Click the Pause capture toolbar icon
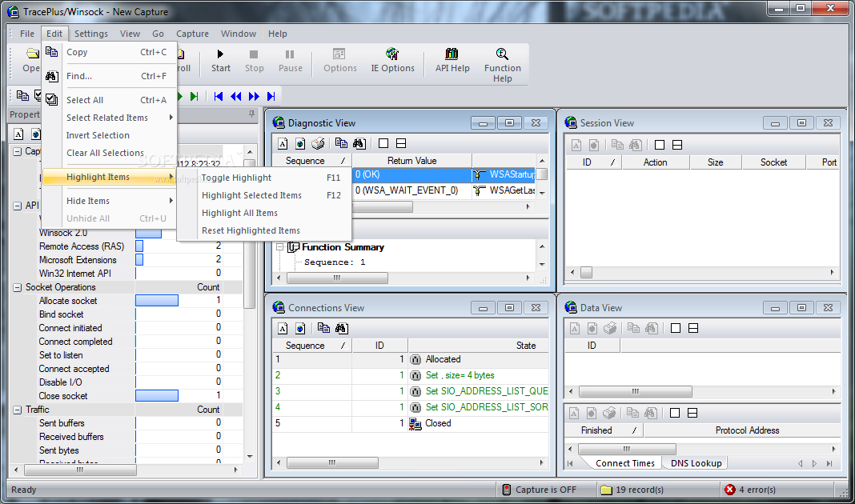Screen dimensions: 855x504 (x=290, y=54)
